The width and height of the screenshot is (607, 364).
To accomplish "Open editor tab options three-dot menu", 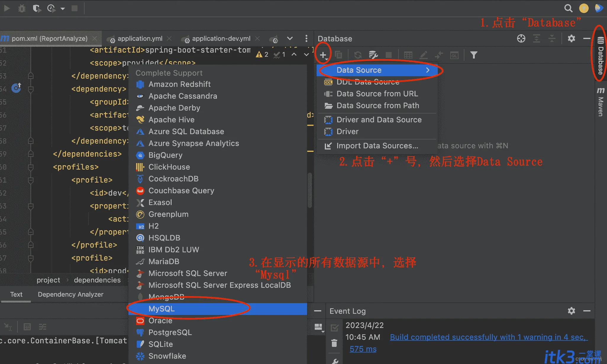I will [x=306, y=38].
